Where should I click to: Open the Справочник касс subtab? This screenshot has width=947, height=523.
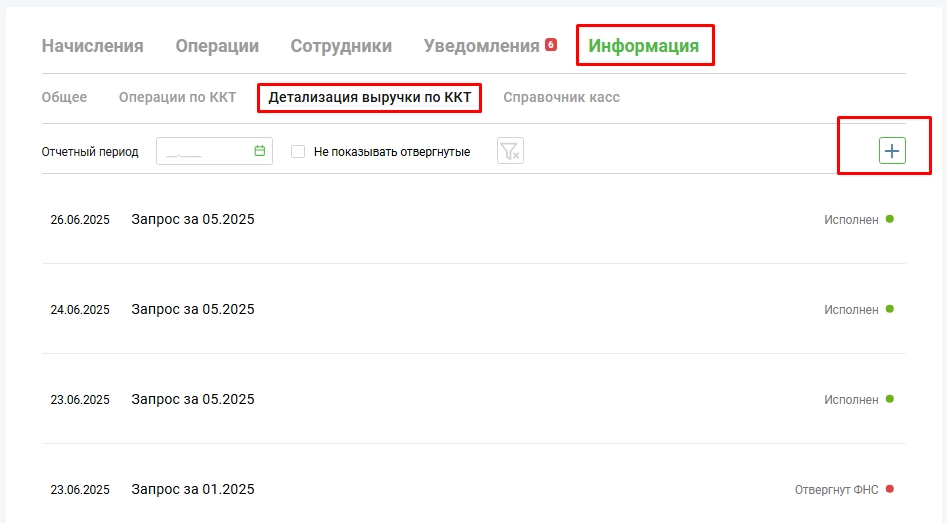pos(561,97)
